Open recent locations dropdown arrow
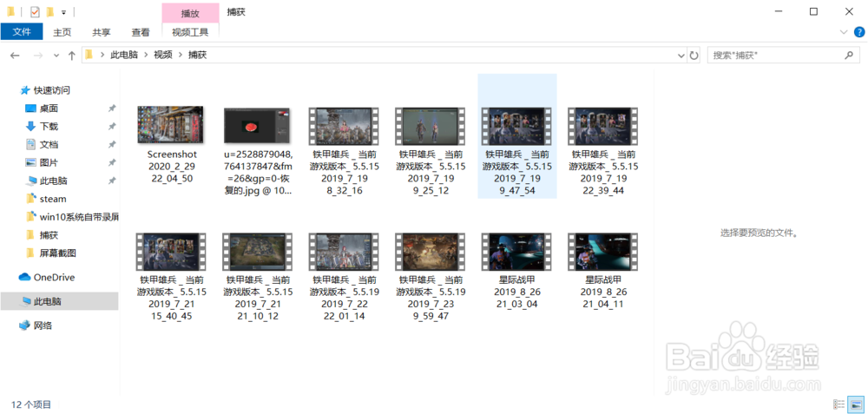Screen dimensions: 868x414 tap(56, 56)
